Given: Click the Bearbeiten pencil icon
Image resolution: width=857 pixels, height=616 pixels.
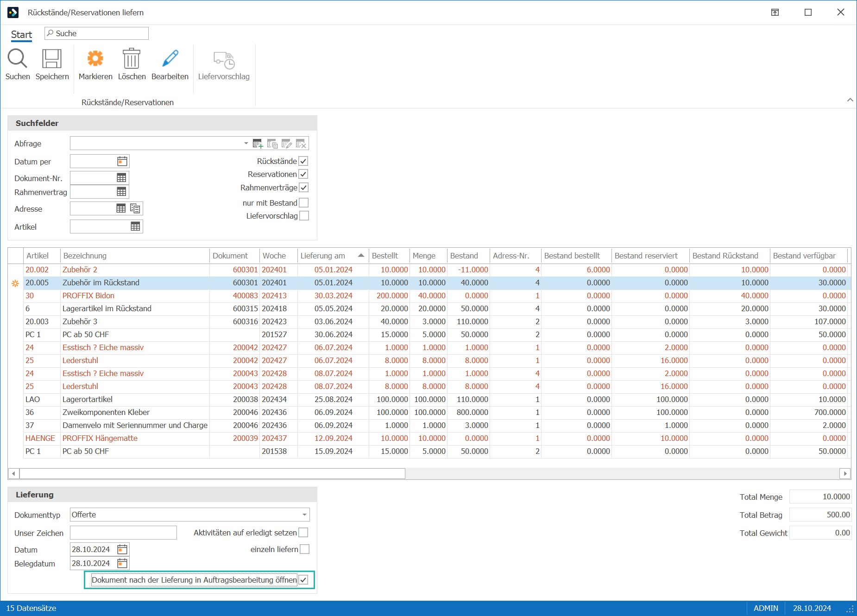Looking at the screenshot, I should pos(170,59).
